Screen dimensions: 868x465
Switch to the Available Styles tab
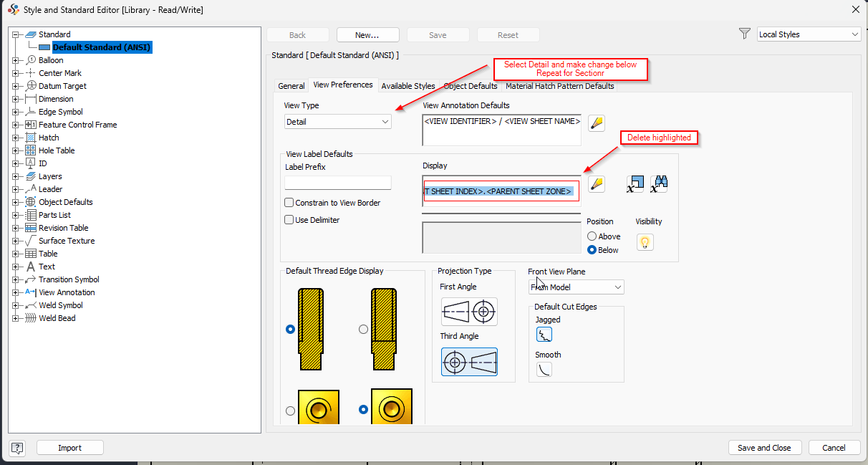click(408, 85)
